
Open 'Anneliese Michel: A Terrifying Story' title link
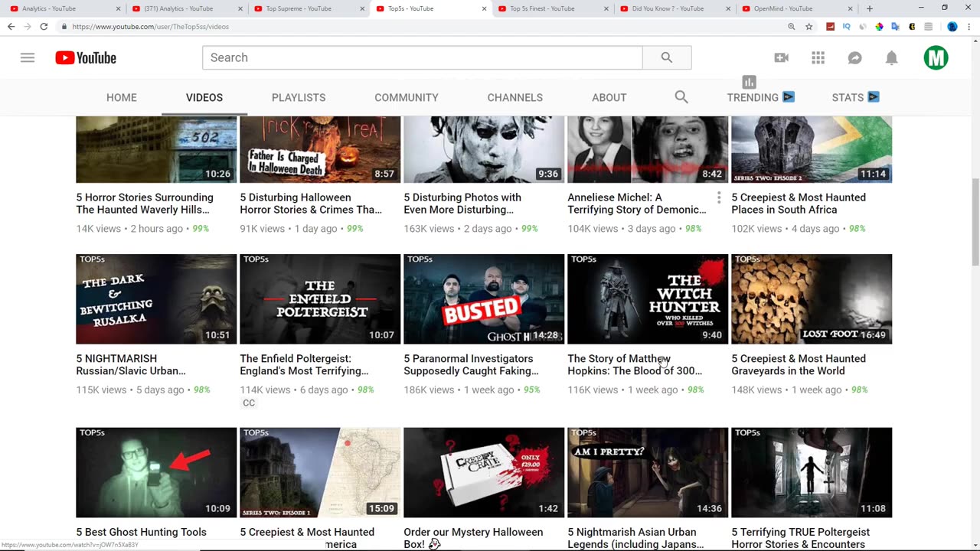[x=637, y=204]
